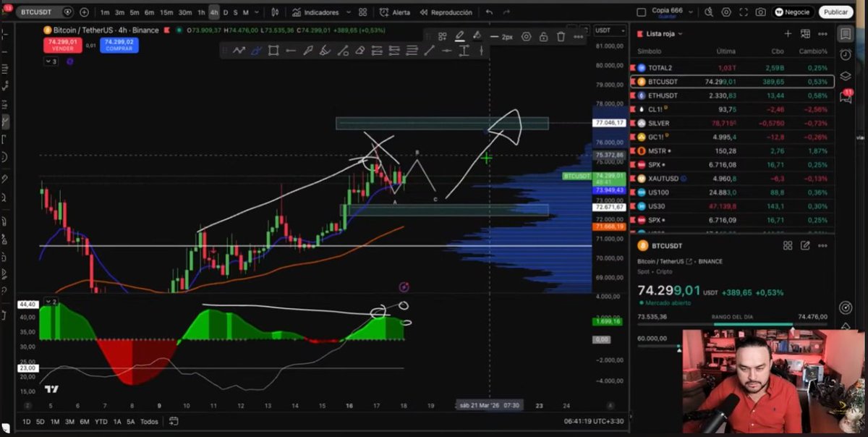This screenshot has width=868, height=437.
Task: Open drawing settings gear in floating toolbar
Action: (526, 36)
